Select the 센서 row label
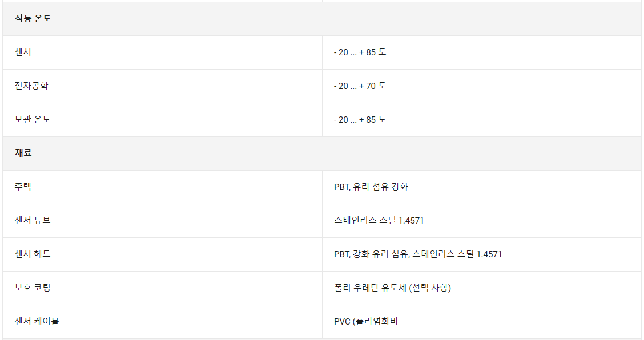Viewport: 644px width, 340px height. [x=23, y=52]
